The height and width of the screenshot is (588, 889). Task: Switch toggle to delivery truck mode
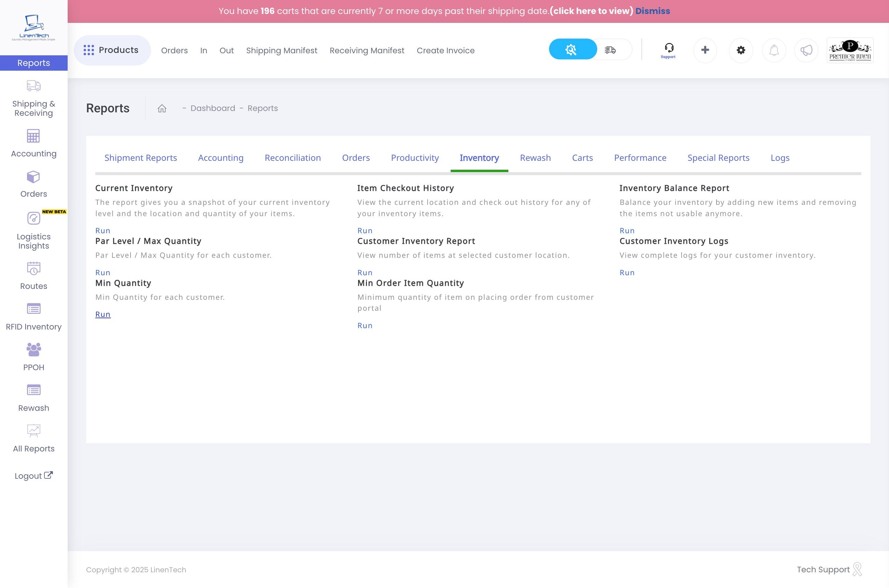pos(610,50)
